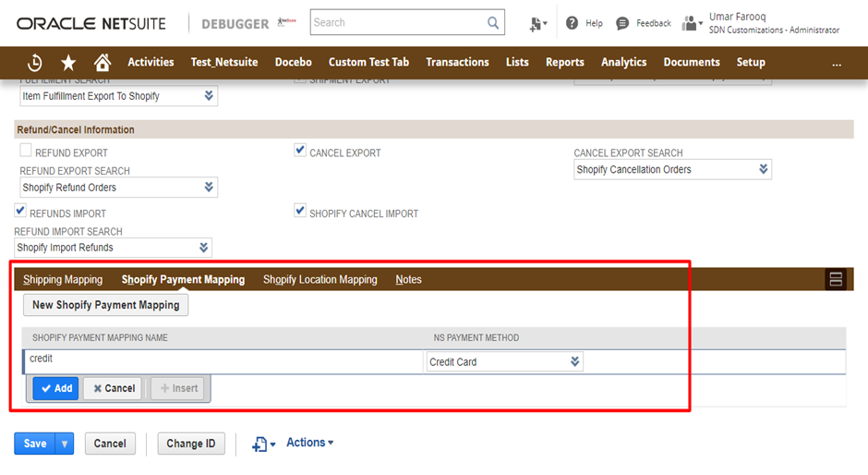868x475 pixels.
Task: Open the Activities menu
Action: (x=151, y=62)
